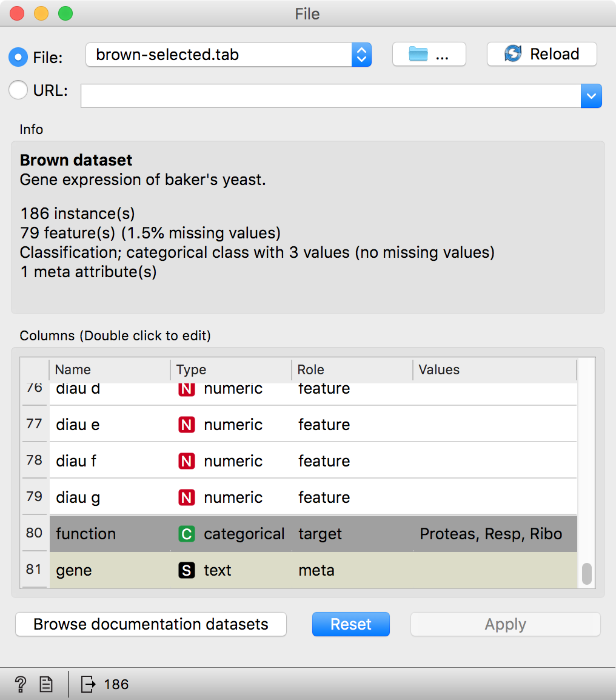The width and height of the screenshot is (616, 700).
Task: Click the output data arrow icon
Action: click(89, 684)
